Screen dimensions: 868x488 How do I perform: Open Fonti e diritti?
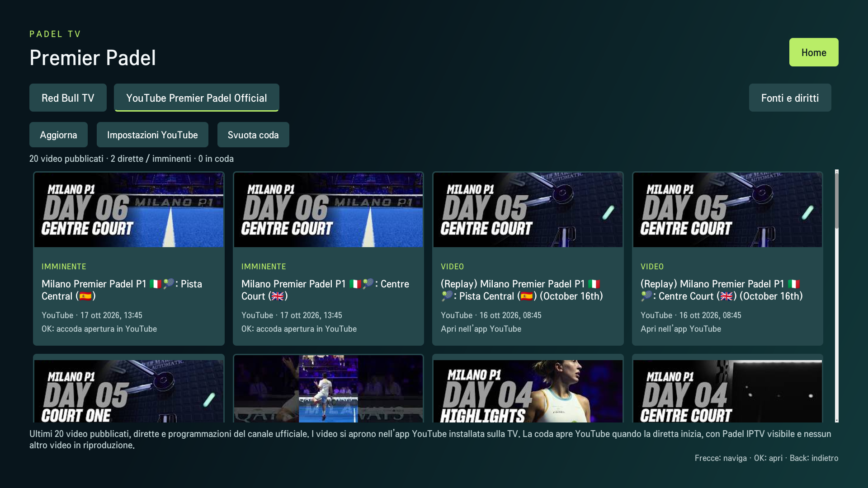pos(790,98)
